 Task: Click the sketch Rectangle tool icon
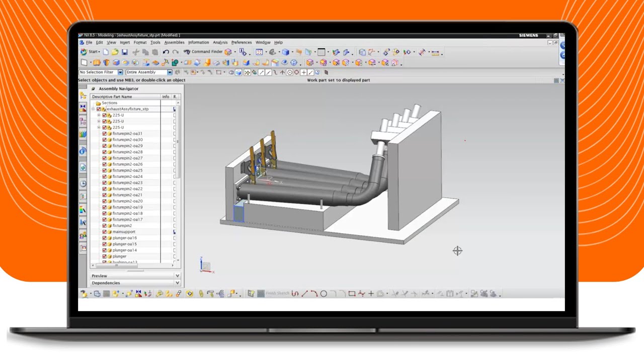click(352, 294)
